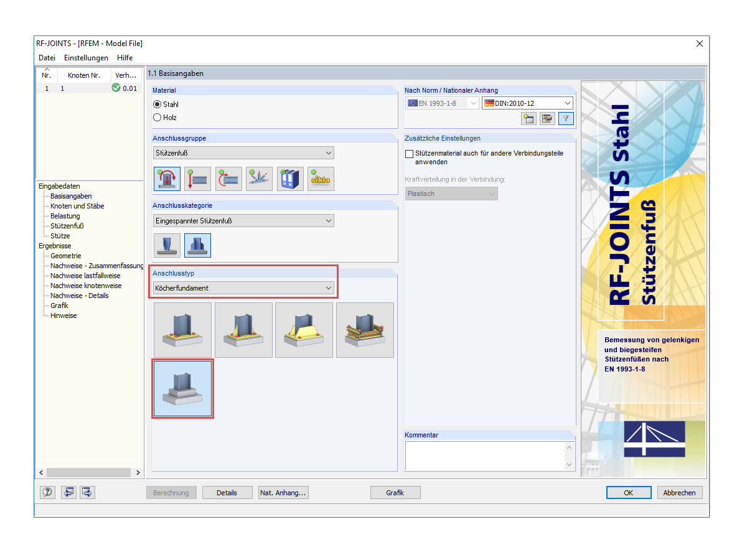Click the Ergebnisse tree node
The width and height of the screenshot is (747, 560).
pos(55,246)
